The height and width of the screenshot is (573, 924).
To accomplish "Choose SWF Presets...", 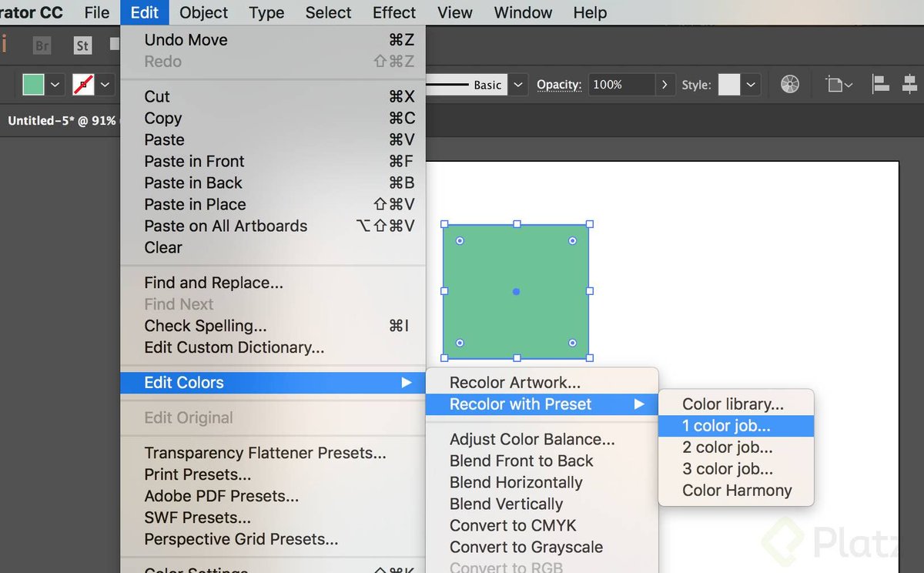I will [273, 518].
